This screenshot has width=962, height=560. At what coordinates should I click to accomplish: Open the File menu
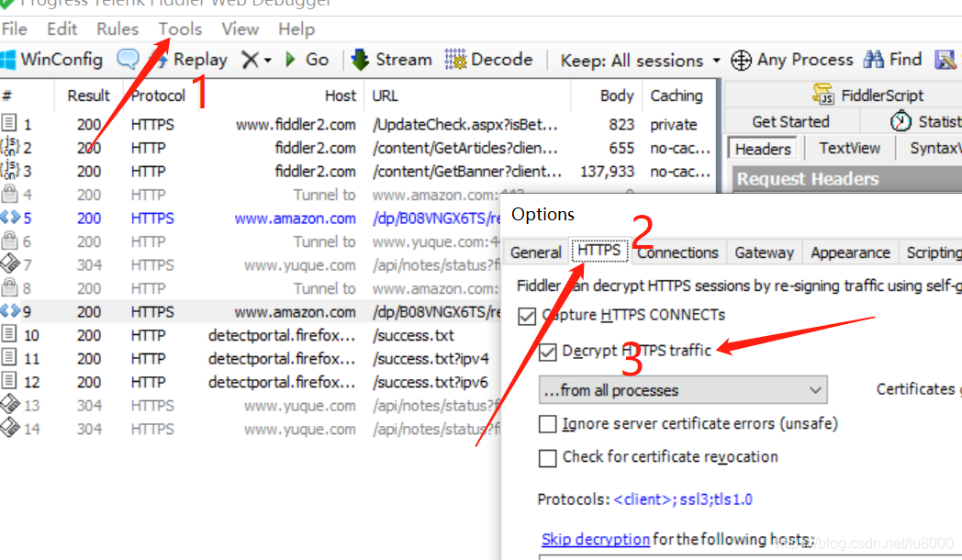coord(14,28)
